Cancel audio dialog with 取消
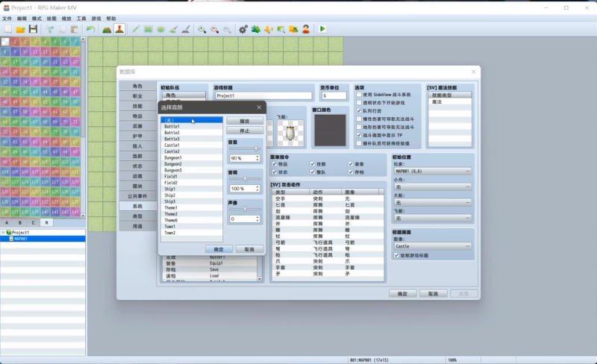Viewport: 597px width, 364px height. point(249,249)
